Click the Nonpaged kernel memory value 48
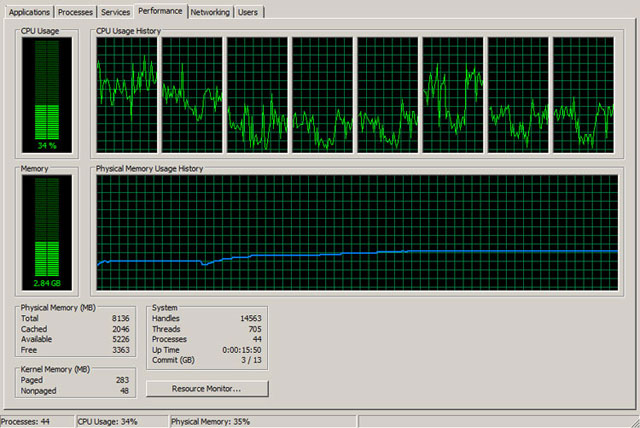The image size is (640, 428). (x=124, y=391)
